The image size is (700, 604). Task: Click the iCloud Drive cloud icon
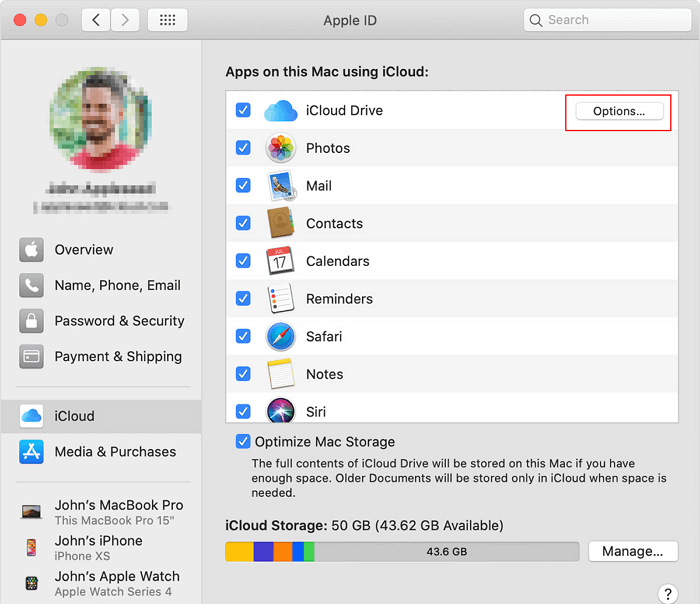click(x=281, y=111)
